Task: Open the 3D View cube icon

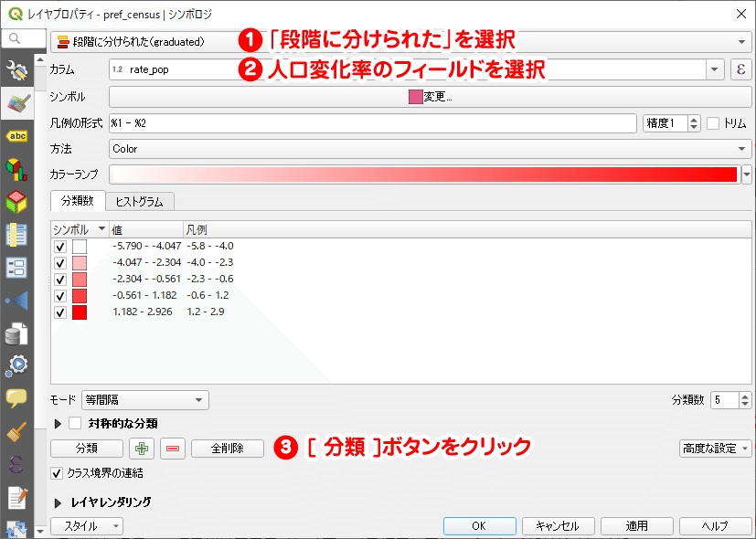Action: 16,202
